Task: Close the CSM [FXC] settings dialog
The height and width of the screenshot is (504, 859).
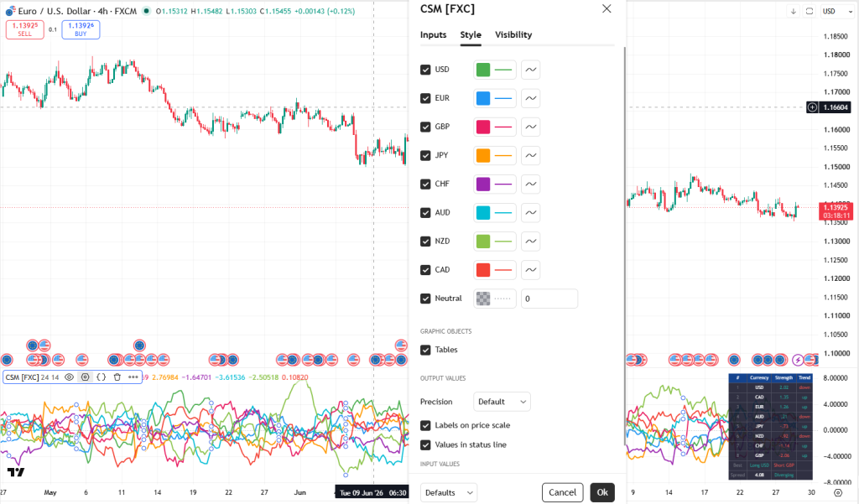Action: click(607, 8)
